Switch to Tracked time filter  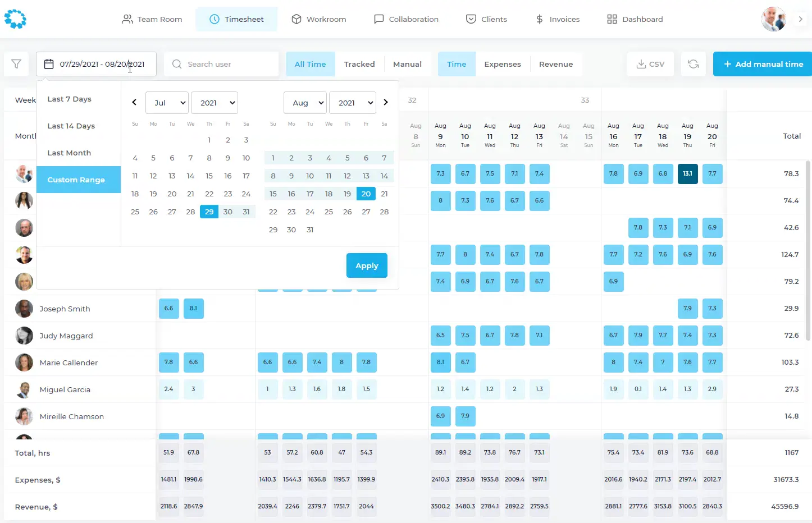[359, 64]
